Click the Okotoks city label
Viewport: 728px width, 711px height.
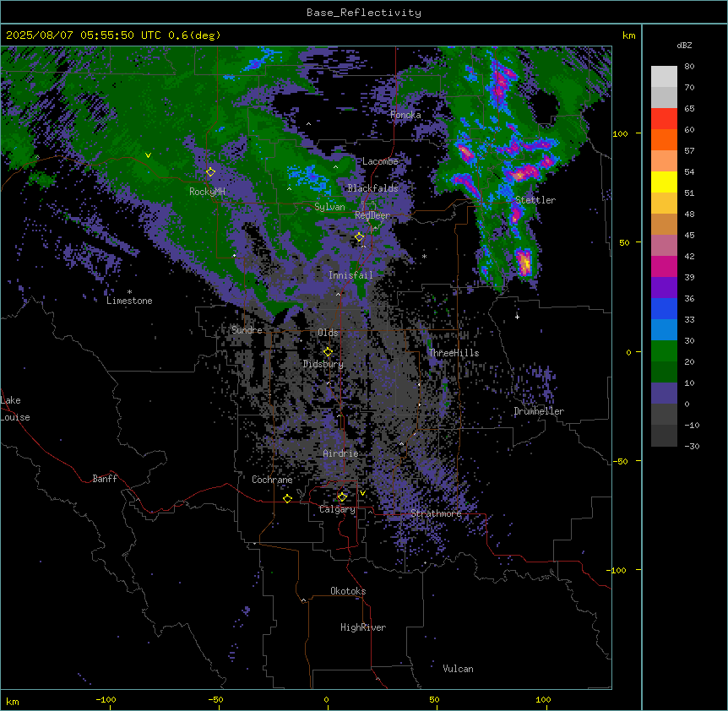click(x=348, y=591)
